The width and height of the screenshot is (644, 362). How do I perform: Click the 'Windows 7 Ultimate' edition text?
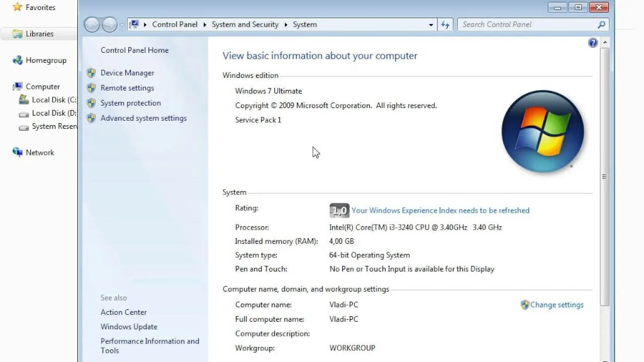[x=269, y=91]
